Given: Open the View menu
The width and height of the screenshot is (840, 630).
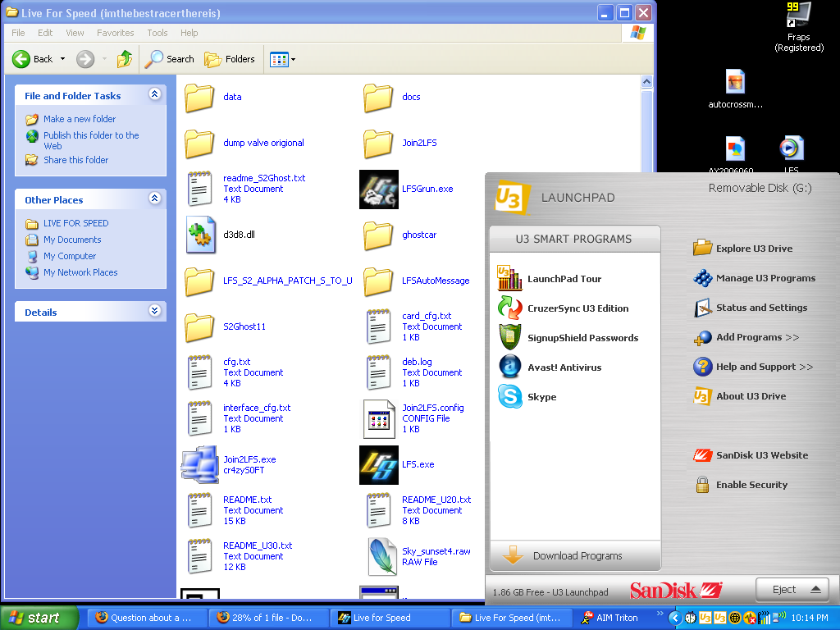Looking at the screenshot, I should click(x=75, y=33).
